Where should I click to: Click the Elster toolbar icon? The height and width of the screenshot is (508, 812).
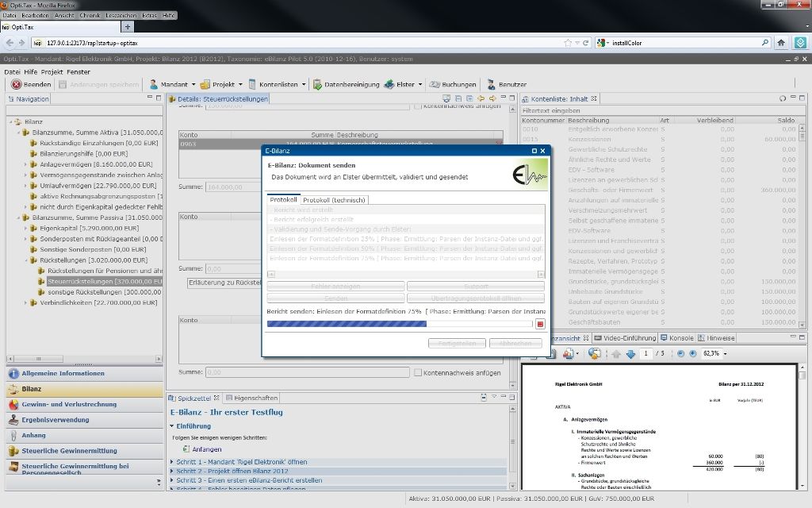click(x=389, y=84)
